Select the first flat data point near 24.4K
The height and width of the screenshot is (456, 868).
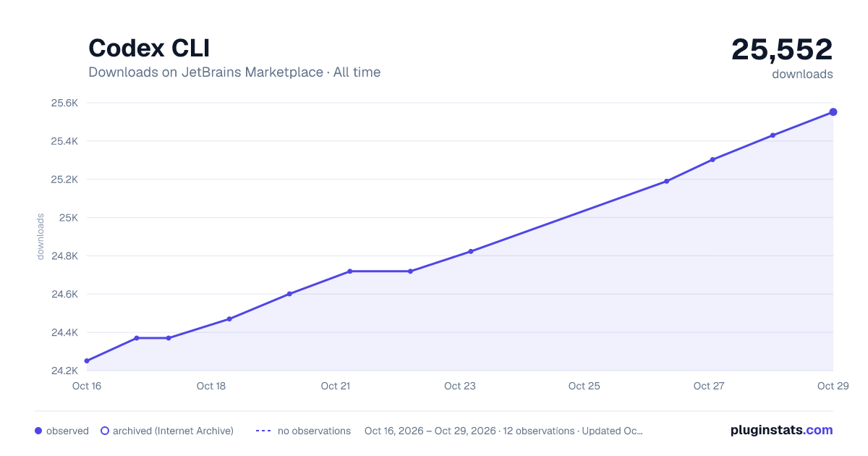point(137,338)
